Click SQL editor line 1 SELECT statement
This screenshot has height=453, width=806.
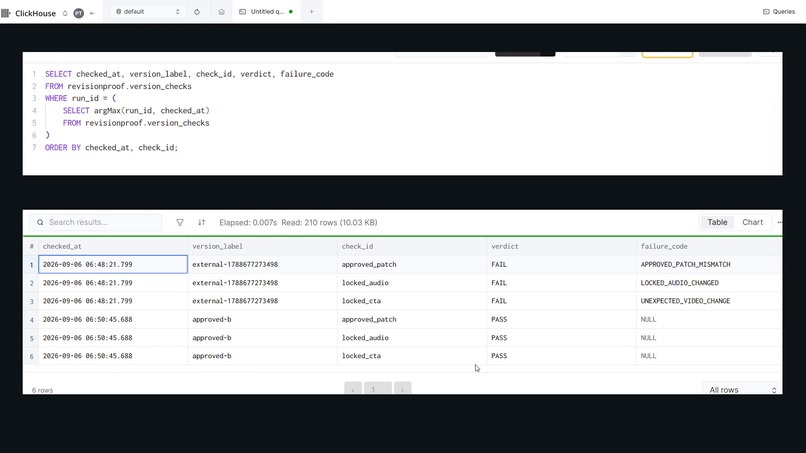[x=189, y=74]
